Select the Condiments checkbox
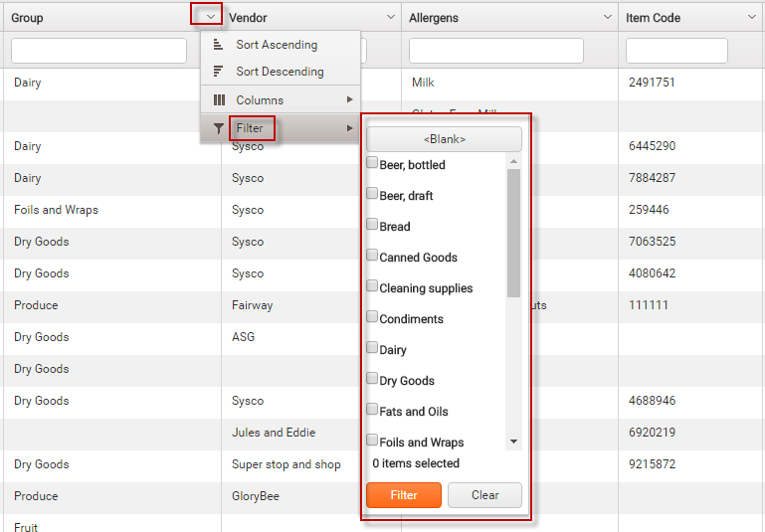The width and height of the screenshot is (765, 532). [372, 317]
